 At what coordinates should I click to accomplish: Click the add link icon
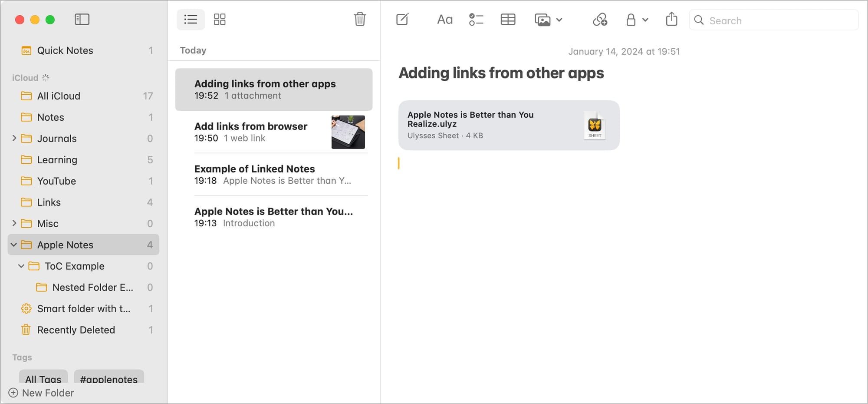pos(600,20)
